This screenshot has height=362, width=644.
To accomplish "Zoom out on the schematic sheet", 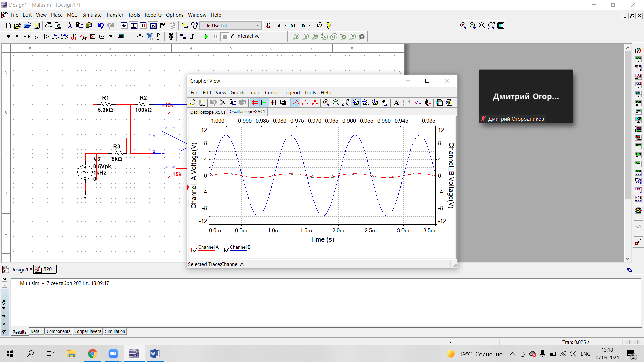I will click(x=473, y=26).
